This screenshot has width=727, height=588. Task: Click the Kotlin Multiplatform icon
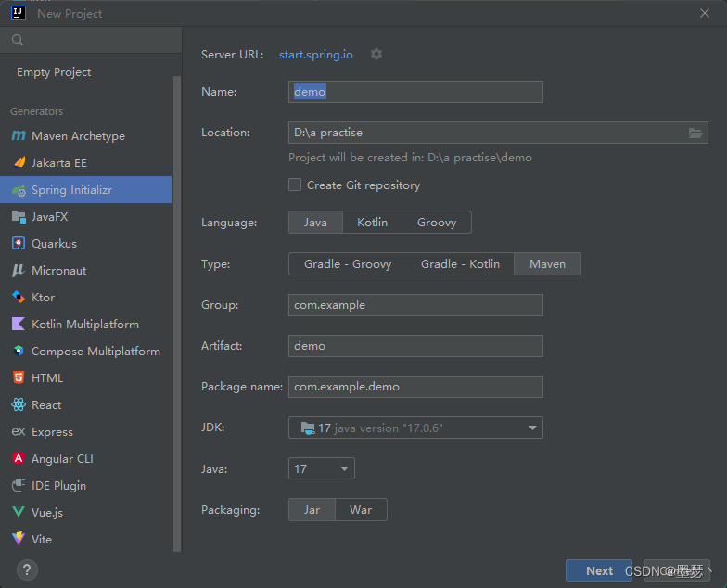click(x=19, y=325)
